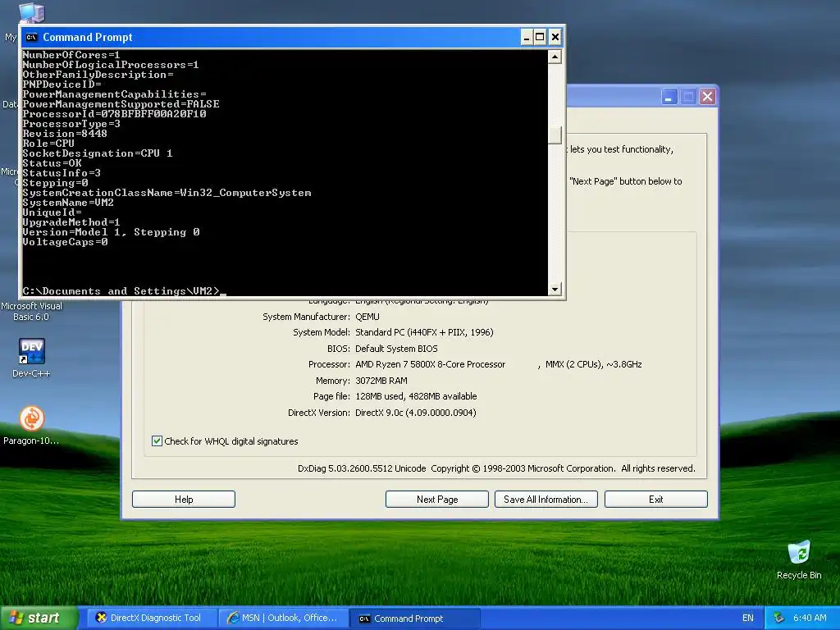Click the SocketDesignation=CPU 1 line

point(98,153)
